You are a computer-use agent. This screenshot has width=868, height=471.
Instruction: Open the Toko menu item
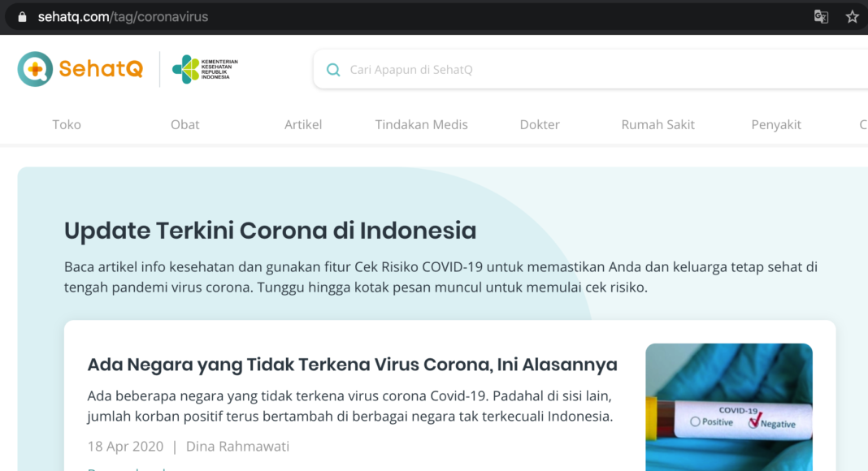(67, 124)
